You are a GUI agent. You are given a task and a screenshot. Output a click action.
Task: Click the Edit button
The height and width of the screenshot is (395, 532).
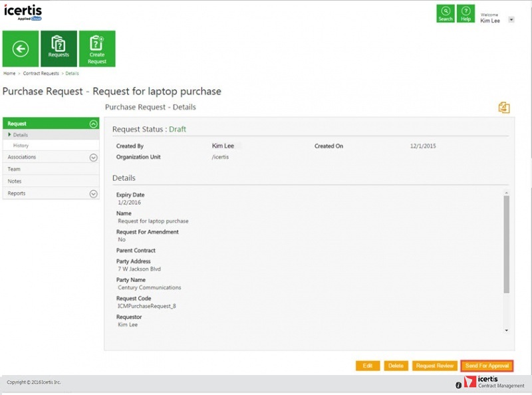tap(368, 366)
